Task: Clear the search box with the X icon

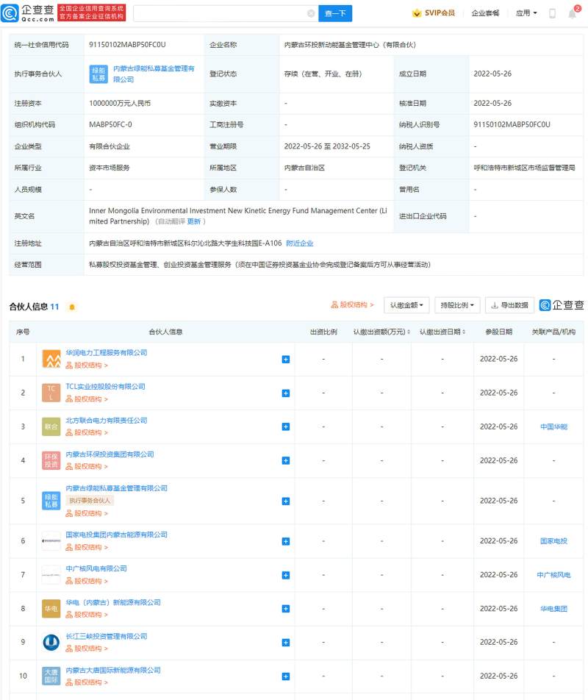Action: (x=311, y=13)
